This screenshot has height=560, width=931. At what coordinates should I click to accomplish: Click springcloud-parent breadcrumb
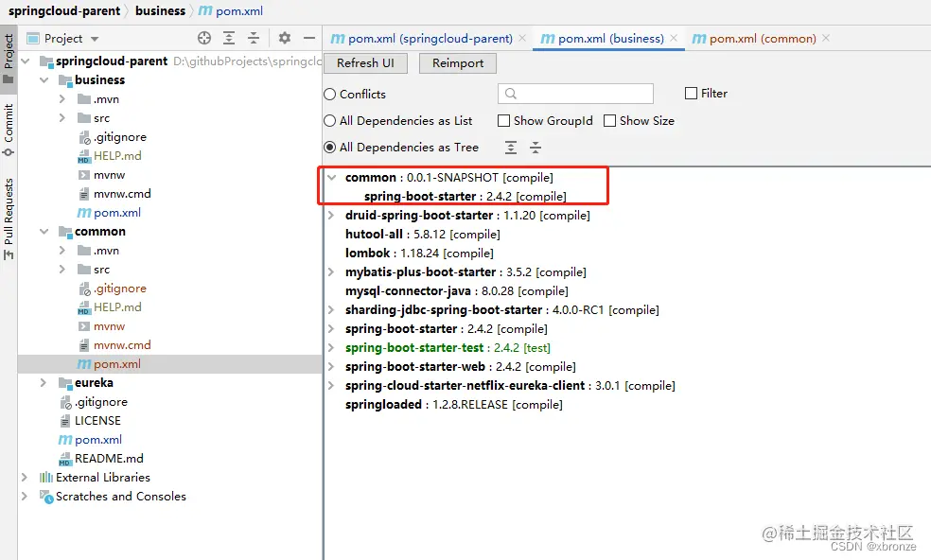tap(64, 10)
